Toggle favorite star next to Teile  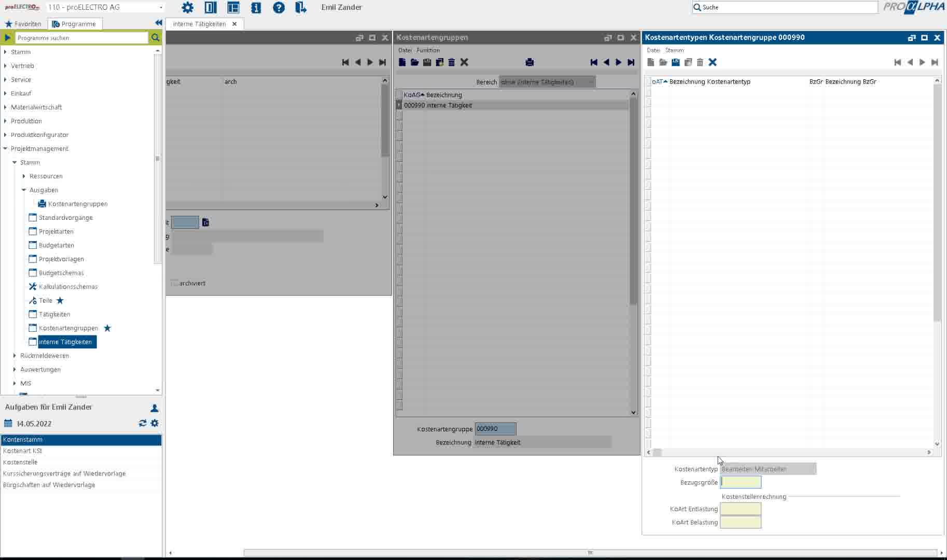60,300
